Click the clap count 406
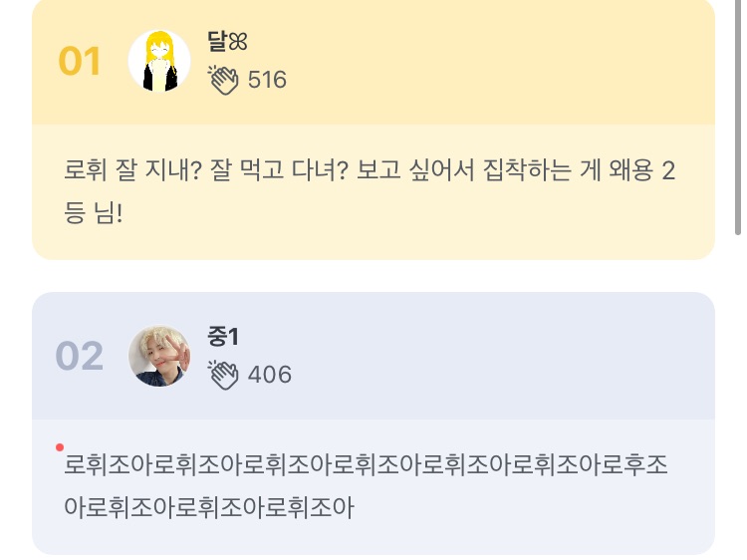This screenshot has height=560, width=747. pos(269,375)
